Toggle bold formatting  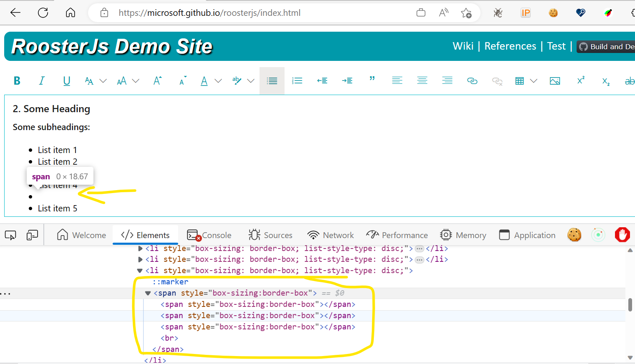[x=17, y=80]
